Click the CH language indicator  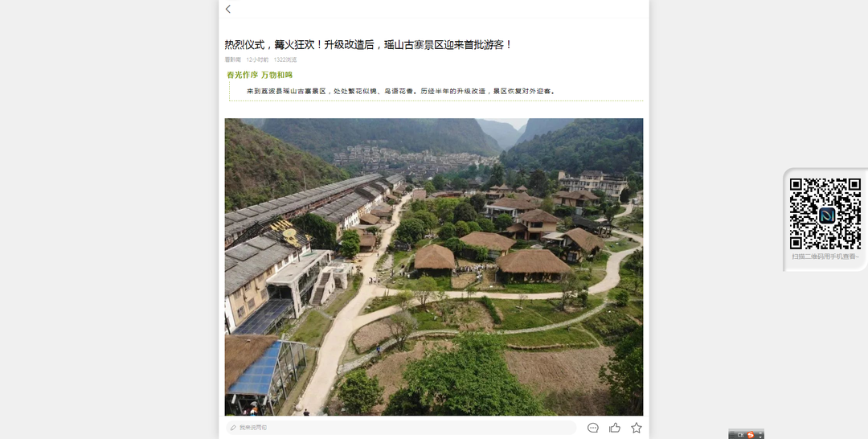740,435
